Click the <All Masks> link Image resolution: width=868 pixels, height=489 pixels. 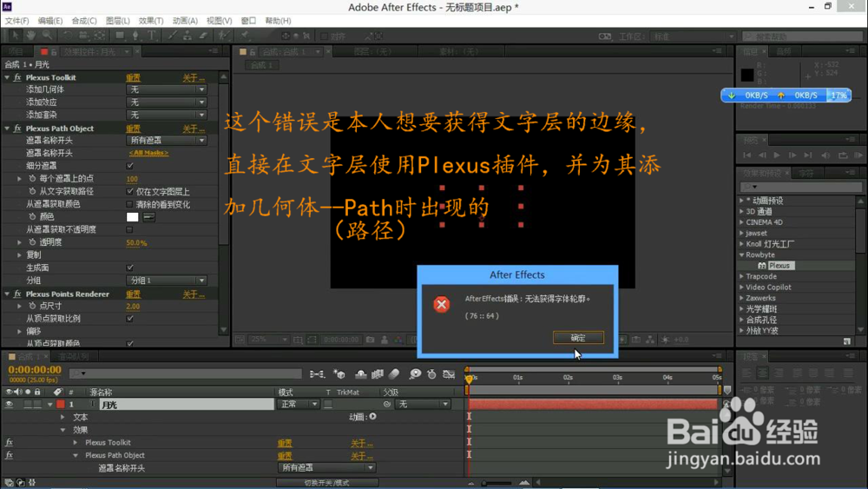[x=148, y=153]
